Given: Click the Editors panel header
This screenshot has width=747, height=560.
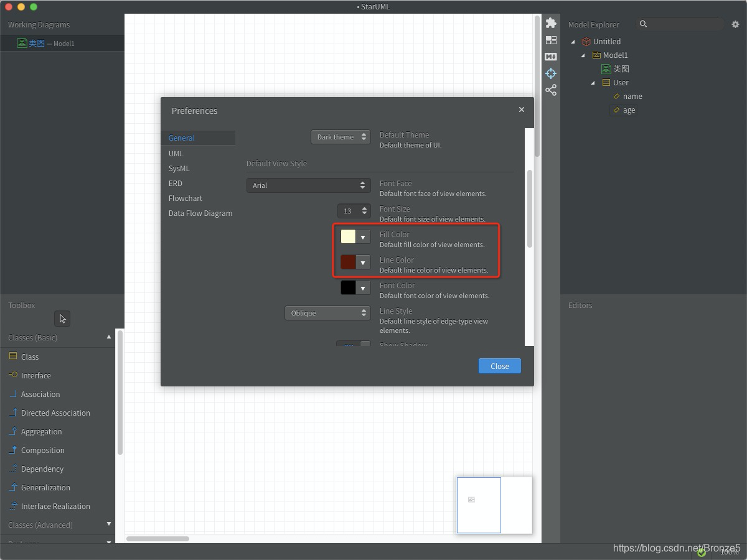Looking at the screenshot, I should click(580, 306).
